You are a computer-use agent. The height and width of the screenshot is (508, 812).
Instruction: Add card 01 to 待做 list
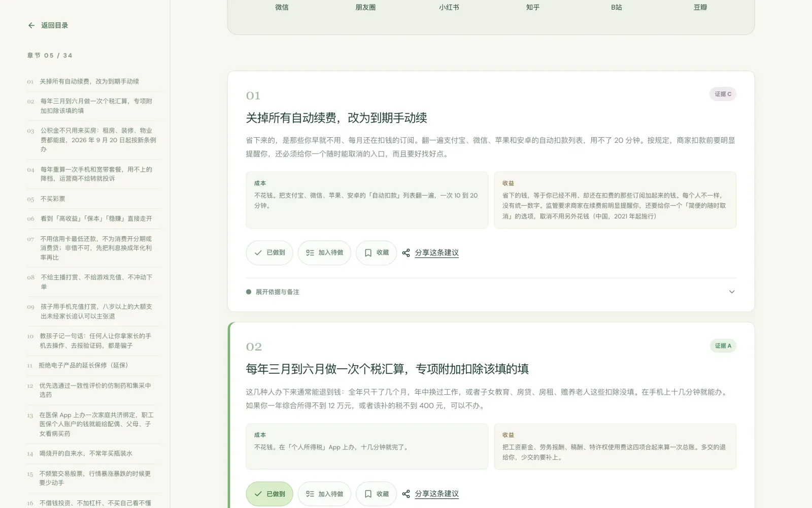coord(324,253)
